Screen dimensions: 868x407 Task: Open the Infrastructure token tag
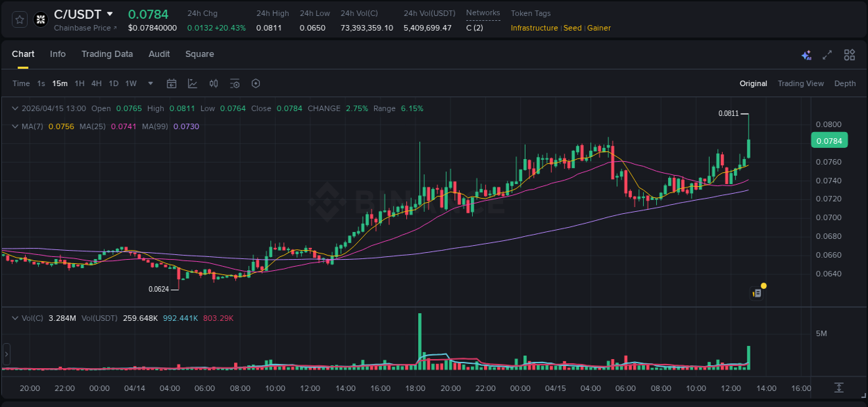coord(533,28)
